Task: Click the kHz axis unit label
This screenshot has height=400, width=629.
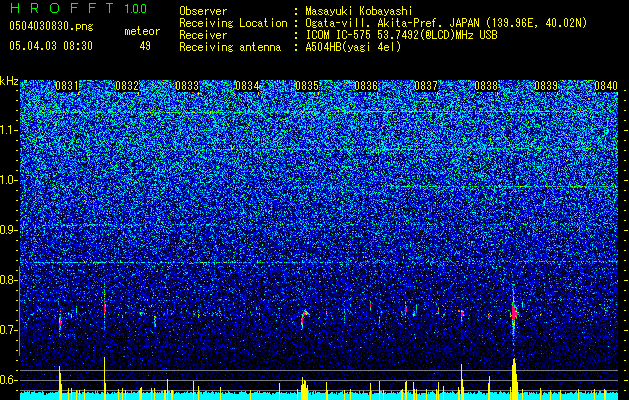Action: (9, 81)
